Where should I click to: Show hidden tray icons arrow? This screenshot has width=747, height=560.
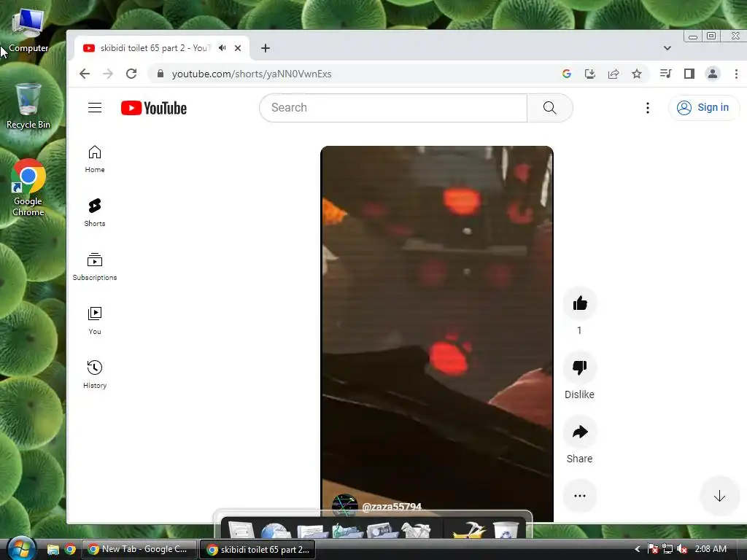click(638, 549)
